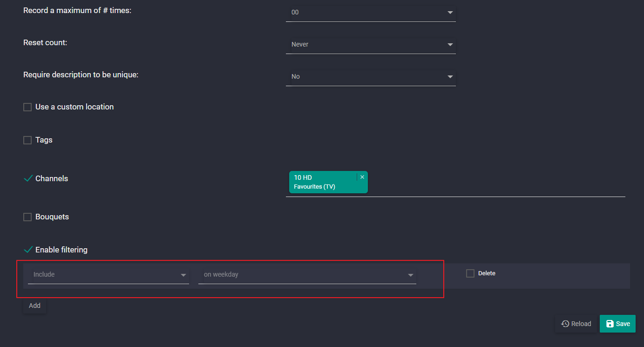Click the Add button below the filter row
The height and width of the screenshot is (347, 644).
(34, 306)
